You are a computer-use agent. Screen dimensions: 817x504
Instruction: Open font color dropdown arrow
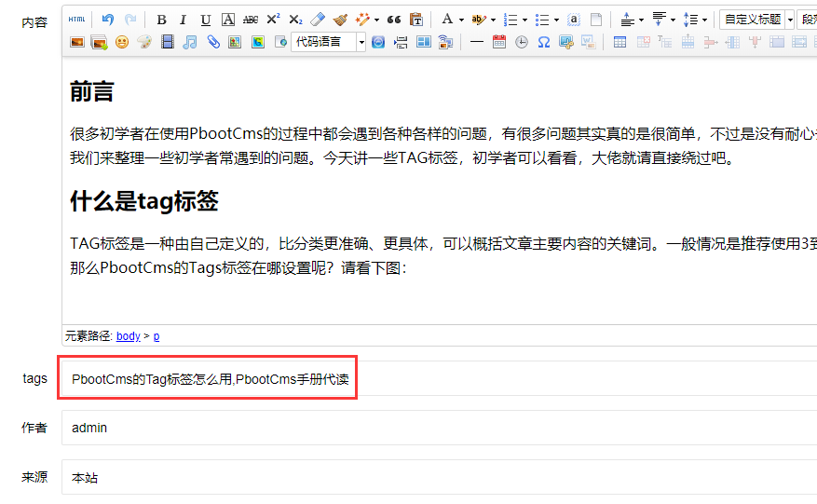coord(461,20)
